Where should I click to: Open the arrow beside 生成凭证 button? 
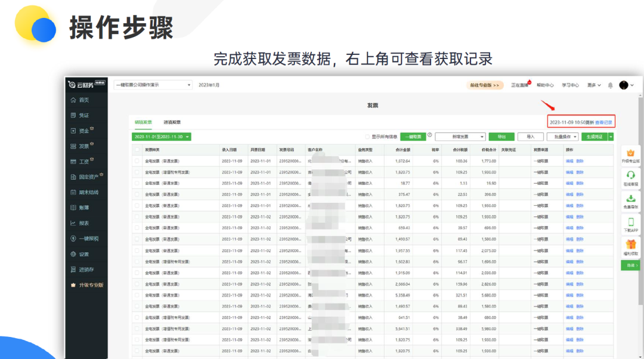(x=611, y=137)
